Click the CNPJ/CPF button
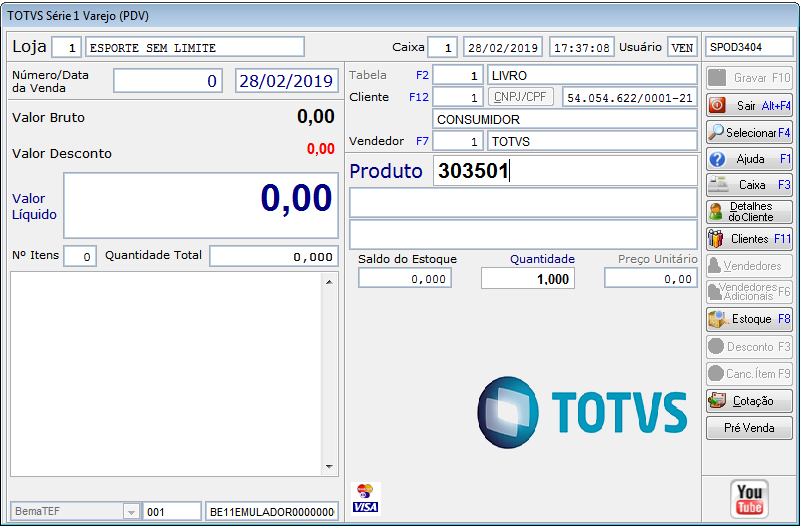 521,97
